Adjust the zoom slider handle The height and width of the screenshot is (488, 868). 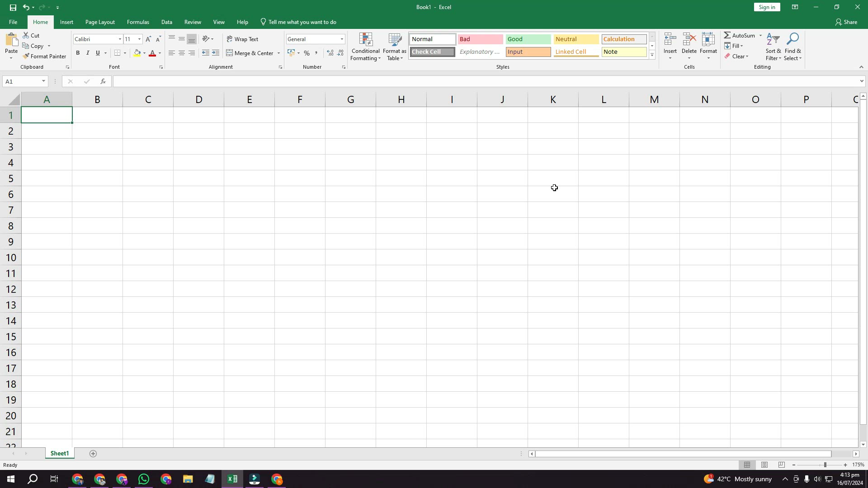point(825,465)
